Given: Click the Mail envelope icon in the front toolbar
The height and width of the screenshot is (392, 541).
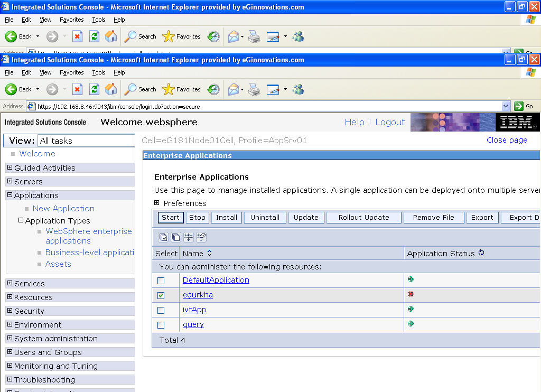Looking at the screenshot, I should click(234, 89).
